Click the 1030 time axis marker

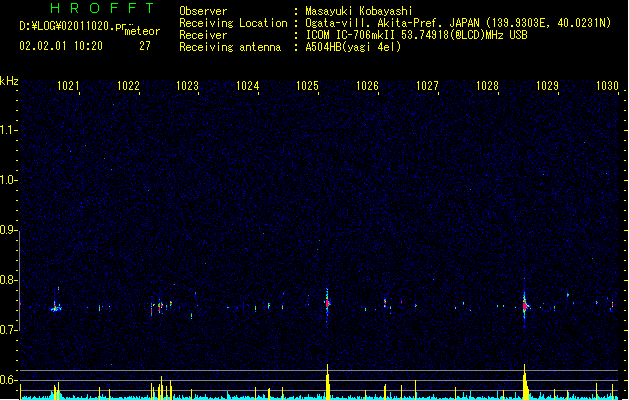tap(607, 86)
